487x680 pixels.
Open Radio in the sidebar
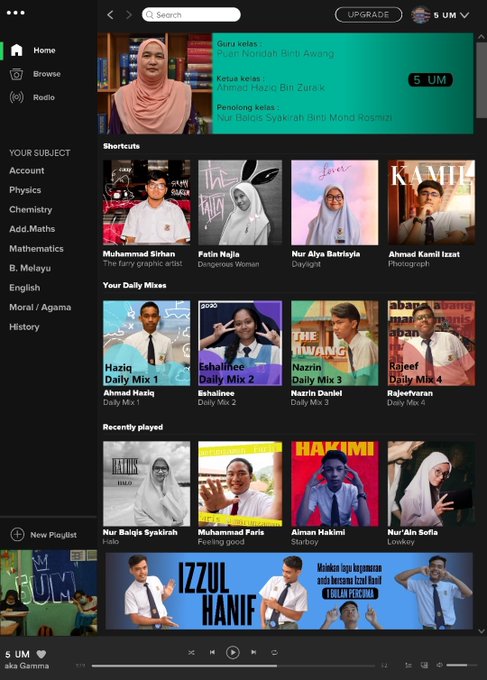[x=44, y=98]
